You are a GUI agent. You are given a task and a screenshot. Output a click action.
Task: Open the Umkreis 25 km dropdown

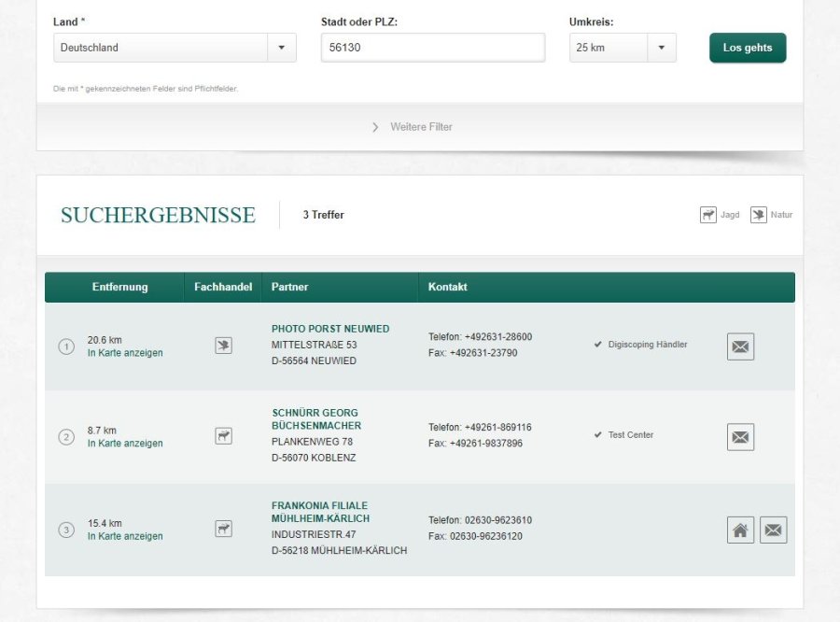coord(623,48)
